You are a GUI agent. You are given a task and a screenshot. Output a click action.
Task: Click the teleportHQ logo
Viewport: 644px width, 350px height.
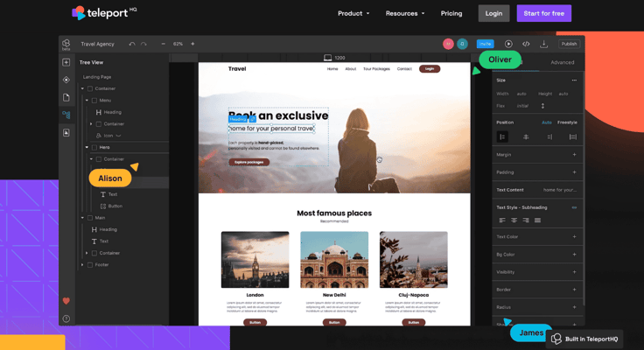coord(104,13)
